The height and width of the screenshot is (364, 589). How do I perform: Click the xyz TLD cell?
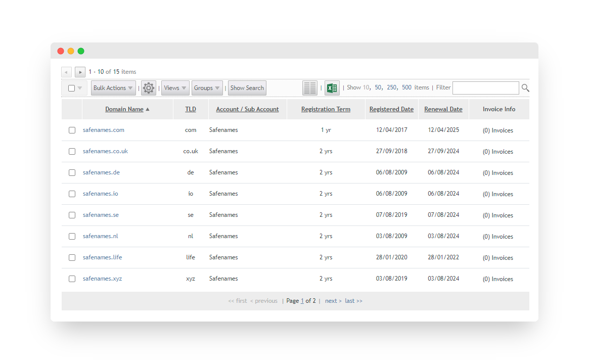(x=191, y=279)
